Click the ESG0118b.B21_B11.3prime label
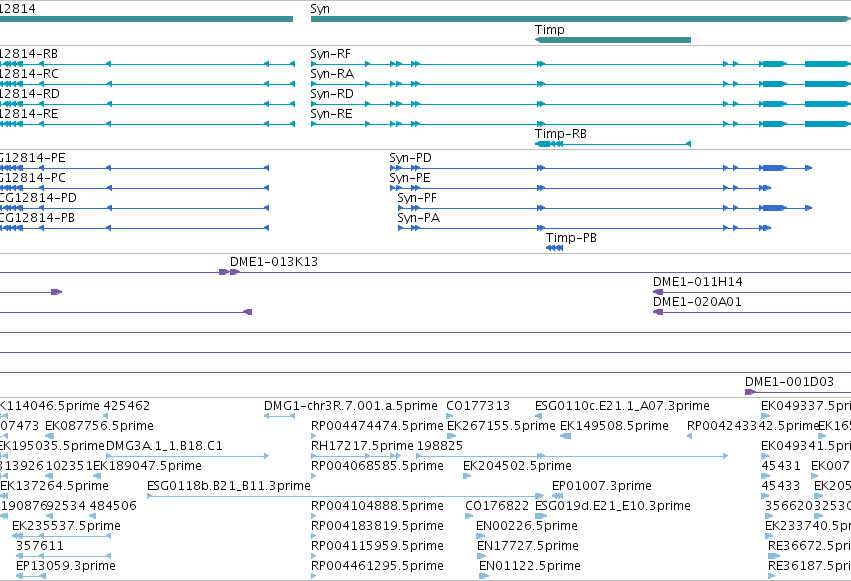Image resolution: width=851 pixels, height=581 pixels. [x=229, y=486]
